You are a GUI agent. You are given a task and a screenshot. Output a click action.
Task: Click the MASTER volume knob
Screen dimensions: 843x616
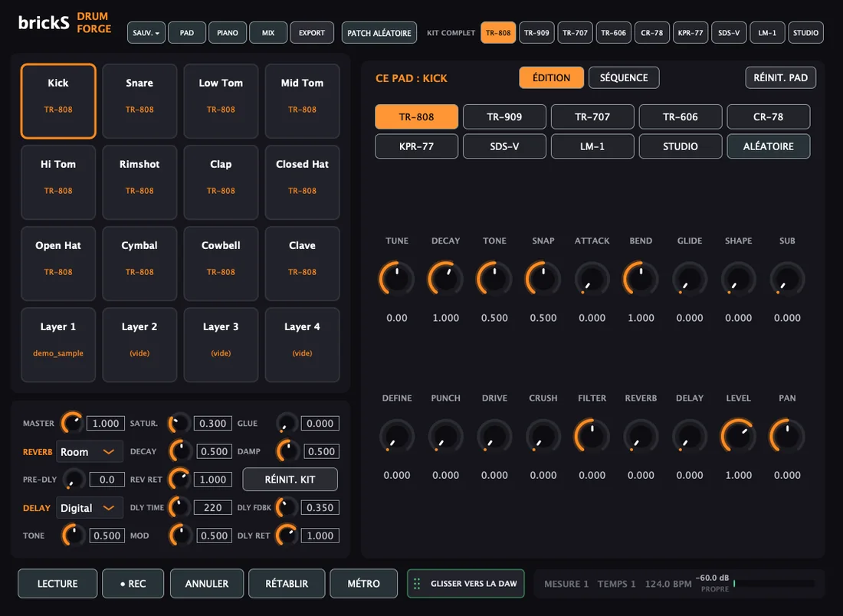pos(73,423)
